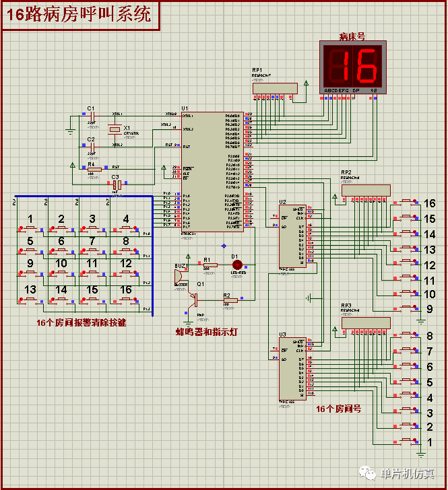Select the blue origin marker below U1
The width and height of the screenshot is (448, 490).
click(224, 246)
